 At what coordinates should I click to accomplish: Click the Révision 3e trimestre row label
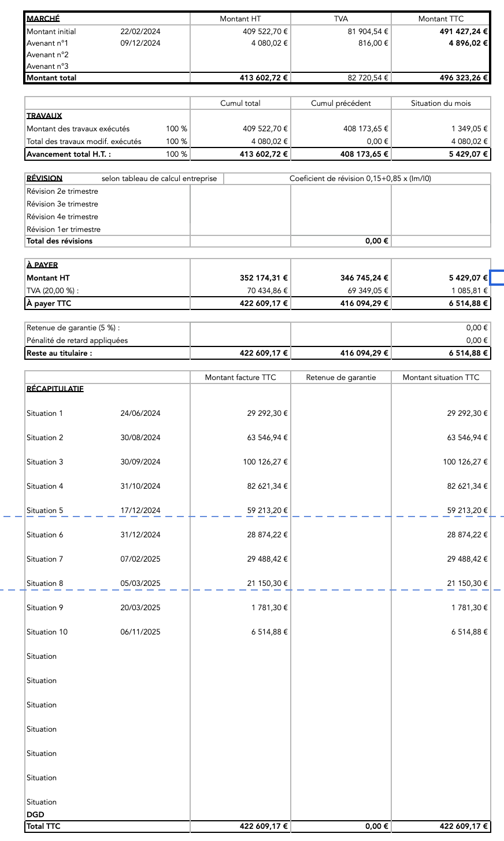pyautogui.click(x=62, y=204)
